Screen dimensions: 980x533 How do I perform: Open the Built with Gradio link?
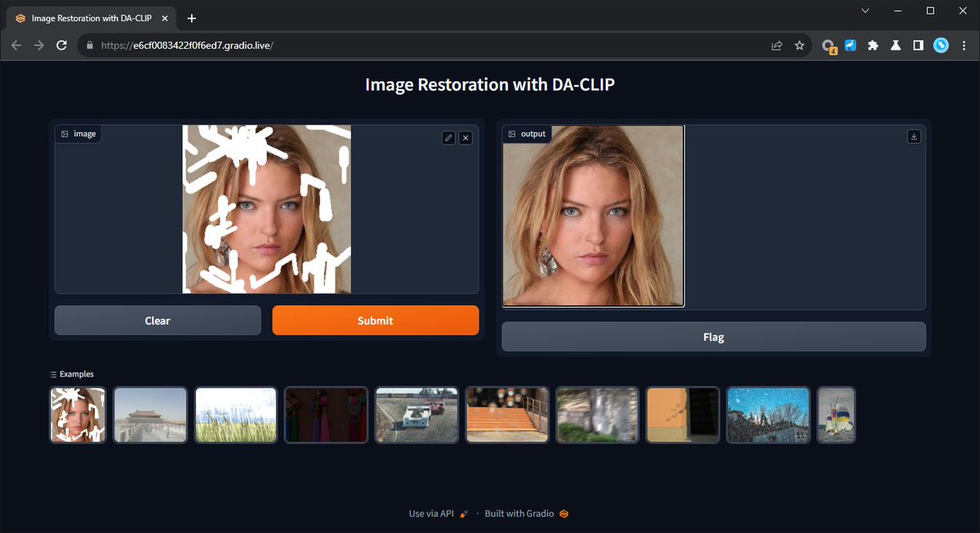coord(527,513)
